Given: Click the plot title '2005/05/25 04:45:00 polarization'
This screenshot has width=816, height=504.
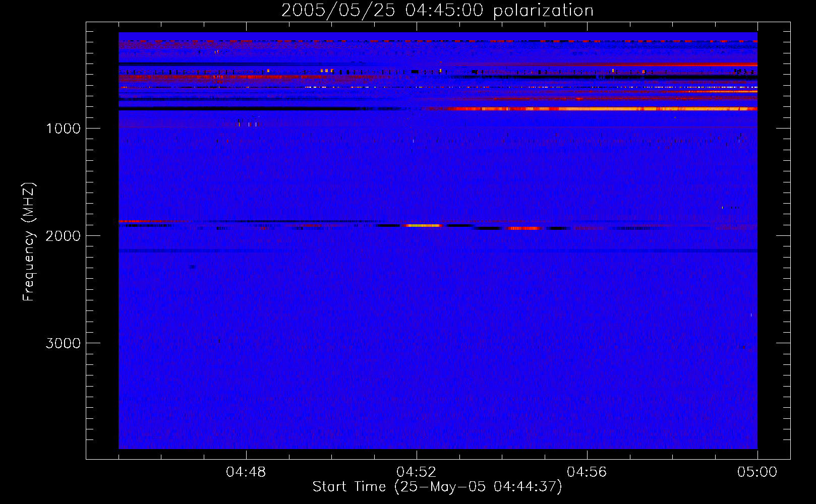Looking at the screenshot, I should click(x=437, y=11).
